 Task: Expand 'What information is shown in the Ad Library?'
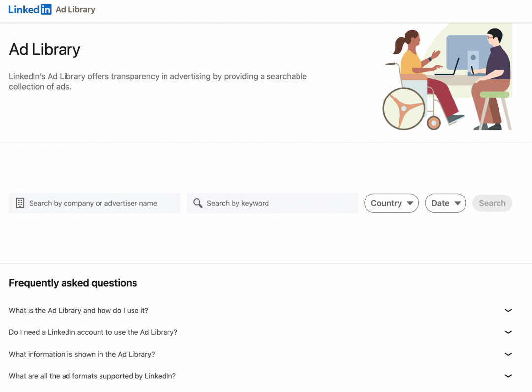[x=261, y=354]
